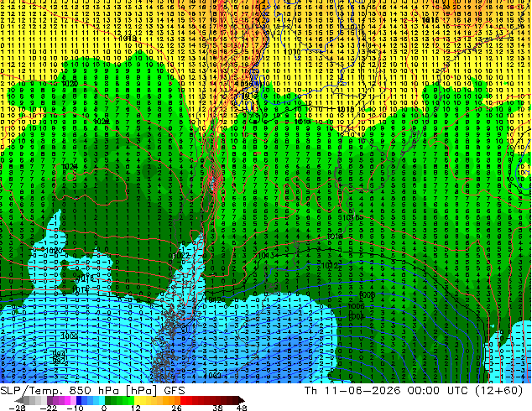Viewport: 532px width, 411px height.
Task: Click the bright red swatch in the color scale
Action: coord(183,400)
